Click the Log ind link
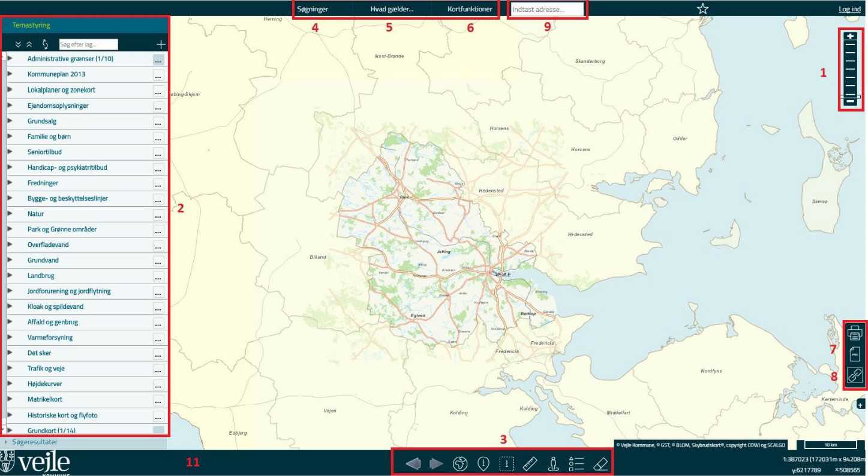The image size is (868, 476). click(x=851, y=10)
